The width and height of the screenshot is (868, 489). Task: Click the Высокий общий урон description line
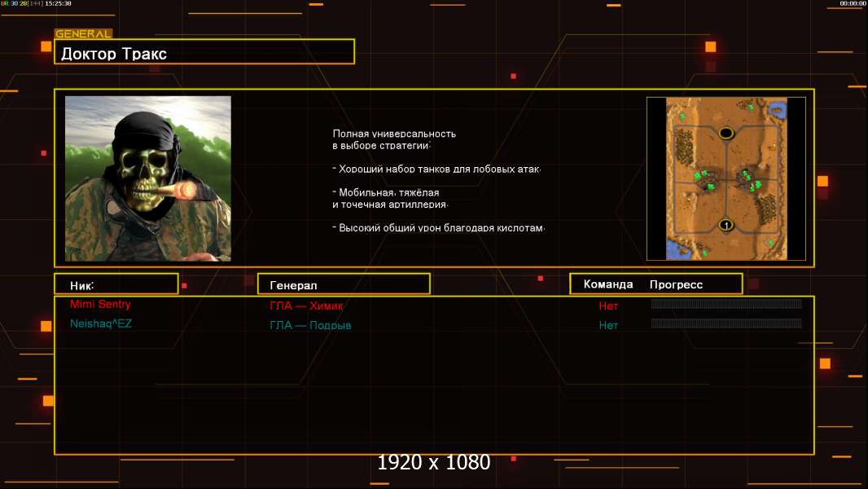coord(438,227)
